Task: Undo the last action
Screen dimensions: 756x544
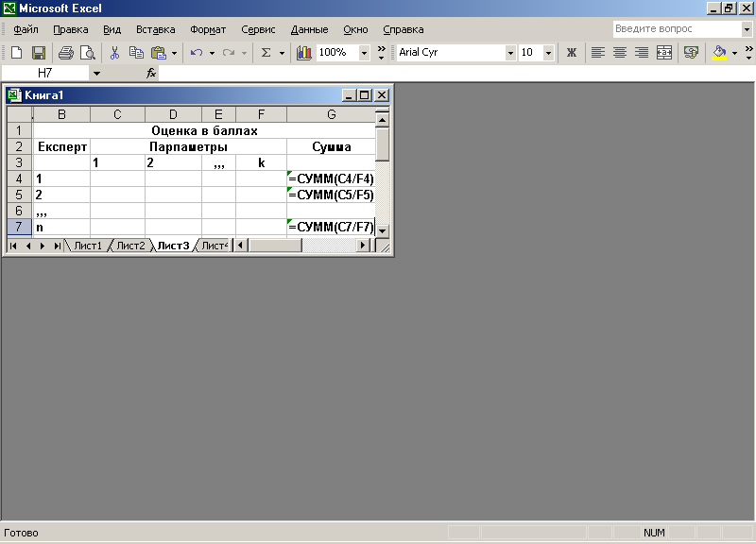Action: click(197, 53)
